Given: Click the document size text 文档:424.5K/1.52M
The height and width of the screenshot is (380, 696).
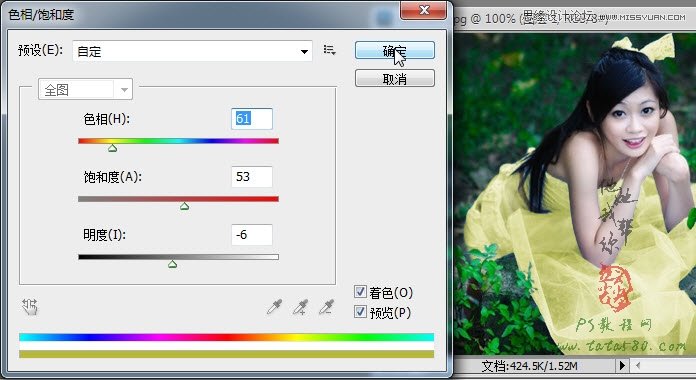Looking at the screenshot, I should pos(530,366).
